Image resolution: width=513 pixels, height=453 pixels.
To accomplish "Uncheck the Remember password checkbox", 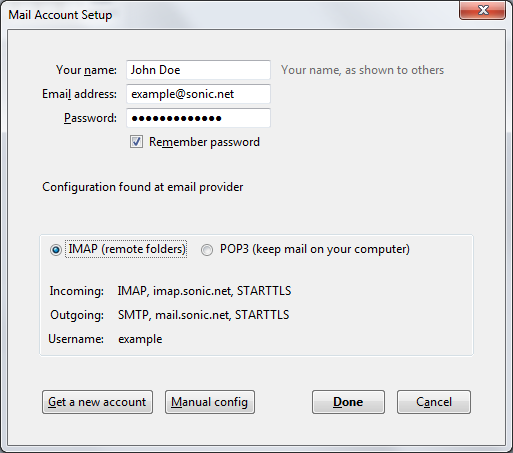I will pos(136,142).
